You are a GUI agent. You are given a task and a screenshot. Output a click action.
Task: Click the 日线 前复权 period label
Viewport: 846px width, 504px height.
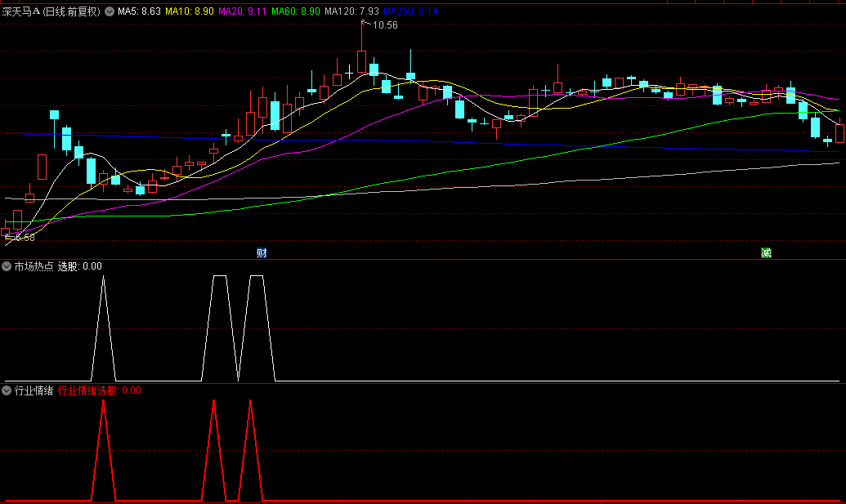click(x=71, y=11)
